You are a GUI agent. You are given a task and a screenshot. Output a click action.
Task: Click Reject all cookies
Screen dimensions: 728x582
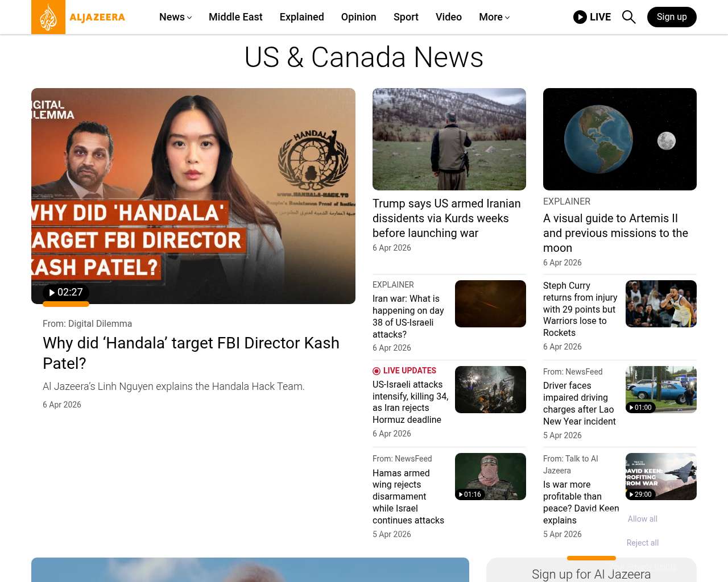point(643,543)
